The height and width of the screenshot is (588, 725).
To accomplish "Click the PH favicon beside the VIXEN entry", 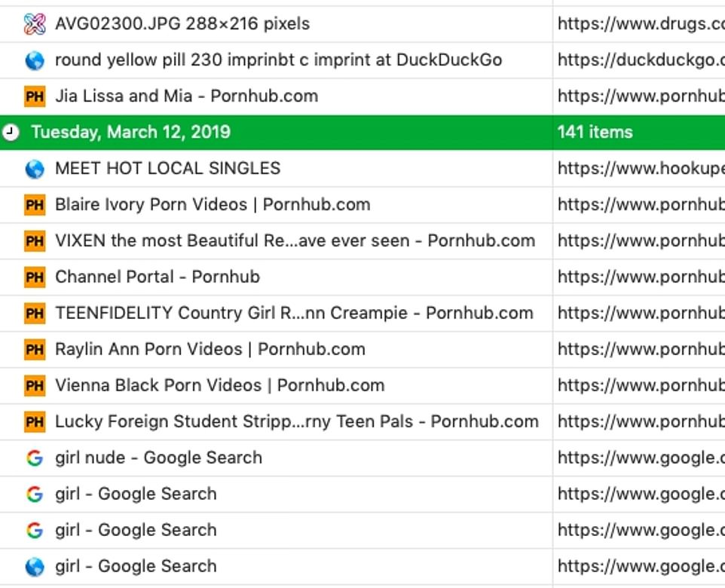I will (35, 241).
